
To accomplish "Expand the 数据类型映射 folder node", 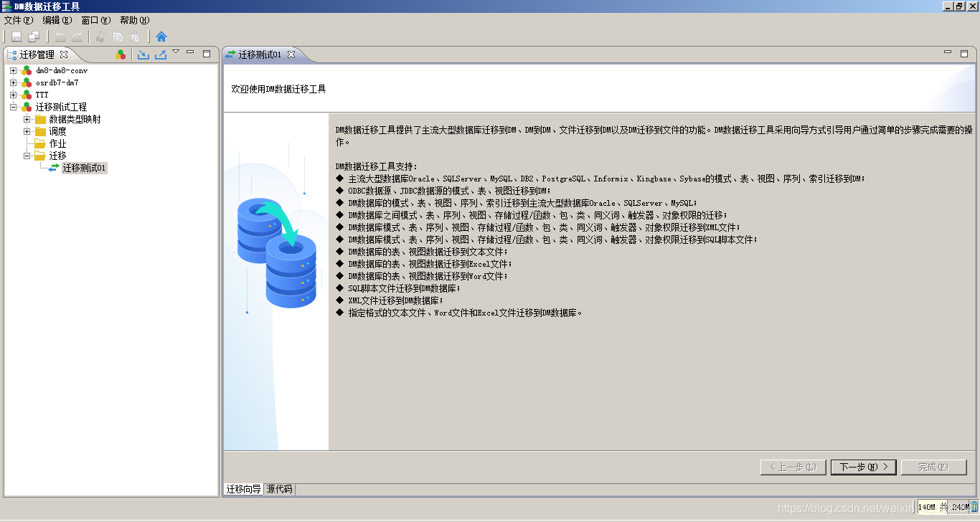I will tap(27, 119).
